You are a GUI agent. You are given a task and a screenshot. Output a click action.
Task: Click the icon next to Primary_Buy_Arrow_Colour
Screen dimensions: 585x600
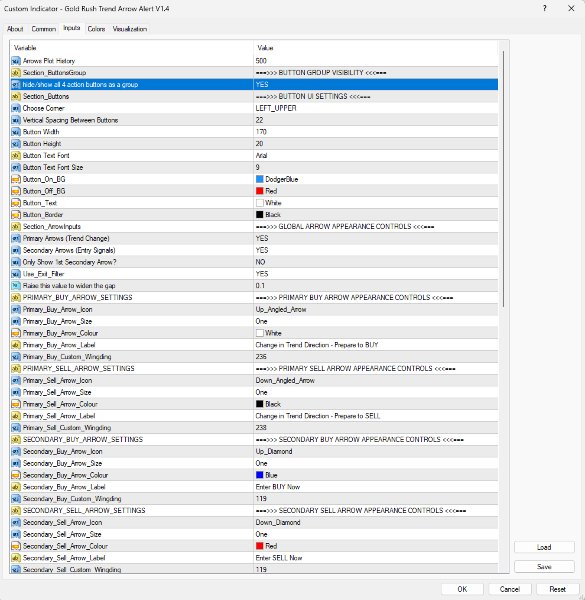pyautogui.click(x=16, y=333)
